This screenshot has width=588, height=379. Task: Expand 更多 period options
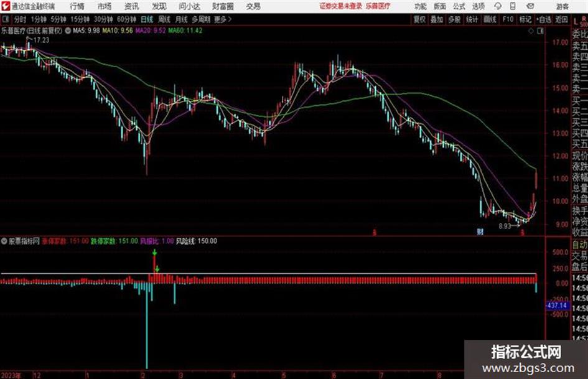click(x=223, y=19)
